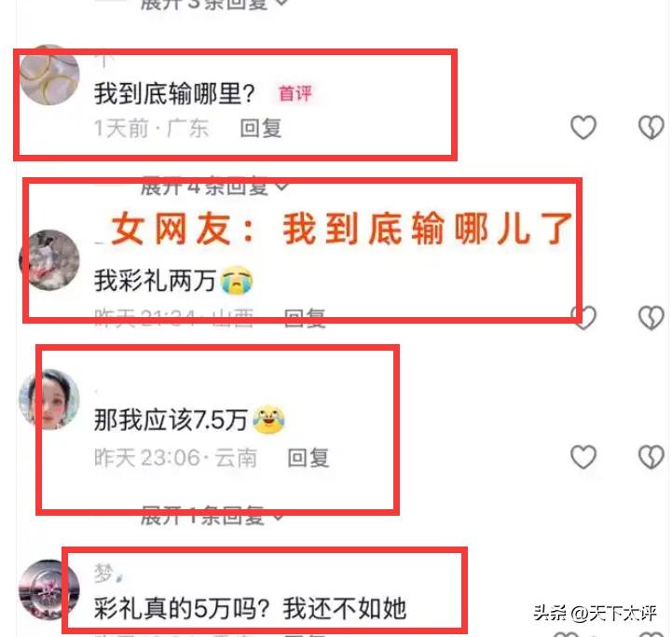Like the "我彩礼两万" comment
This screenshot has height=637, width=672.
tap(583, 317)
